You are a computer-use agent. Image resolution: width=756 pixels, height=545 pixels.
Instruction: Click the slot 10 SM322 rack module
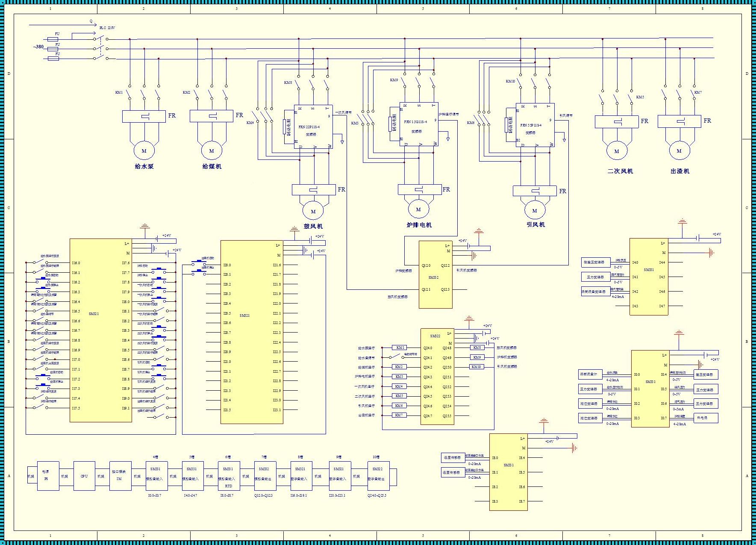tap(378, 476)
